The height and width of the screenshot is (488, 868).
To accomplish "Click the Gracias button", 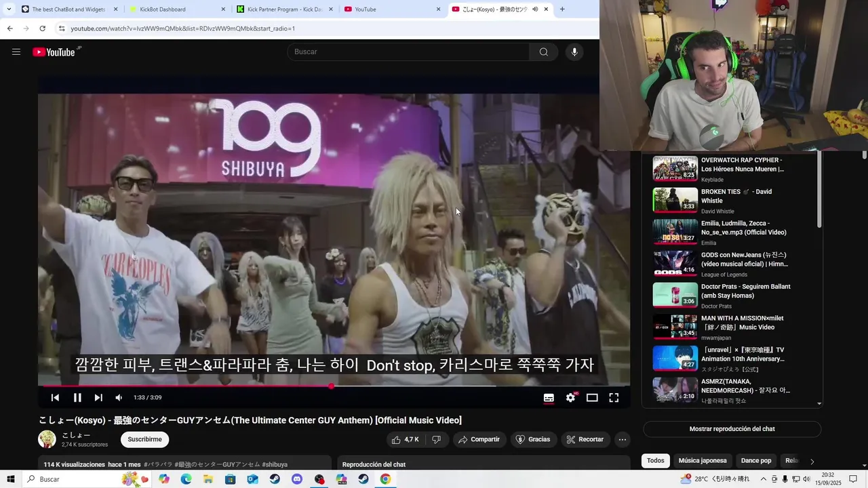I will pyautogui.click(x=533, y=440).
